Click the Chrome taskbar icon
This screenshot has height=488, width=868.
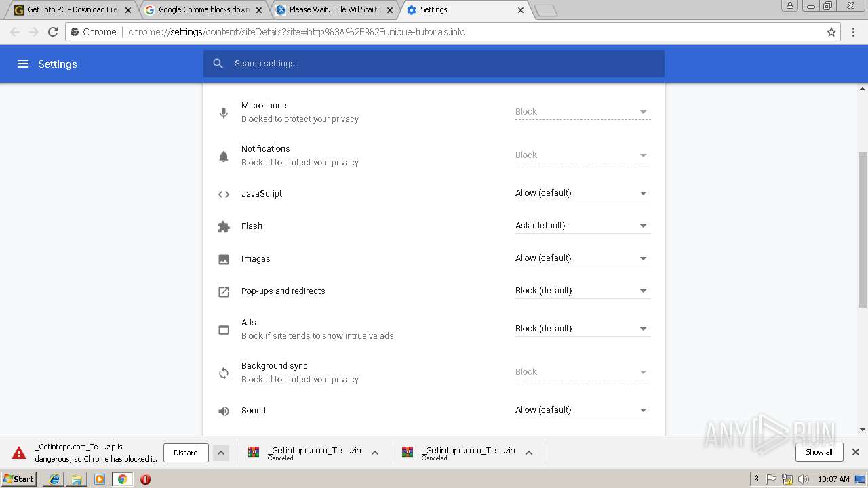[123, 479]
